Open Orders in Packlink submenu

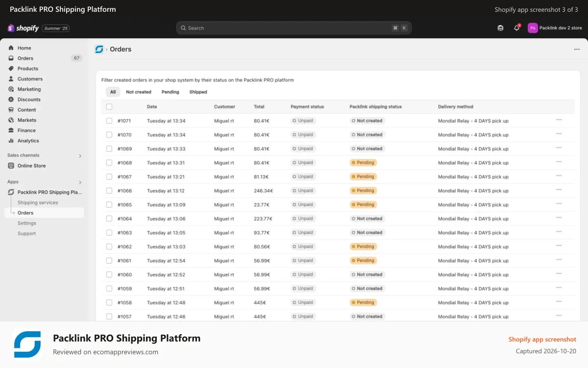pos(44,213)
